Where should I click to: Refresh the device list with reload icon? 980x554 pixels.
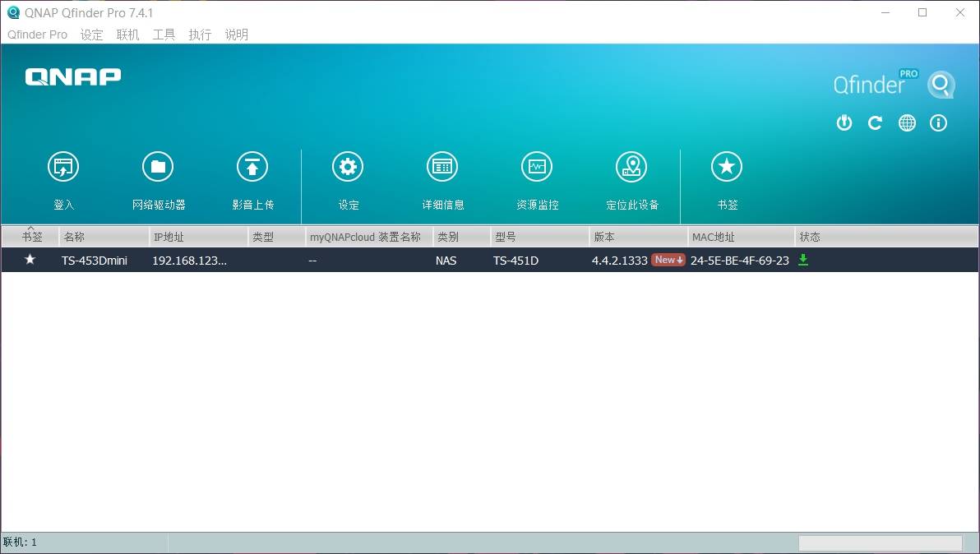point(875,123)
